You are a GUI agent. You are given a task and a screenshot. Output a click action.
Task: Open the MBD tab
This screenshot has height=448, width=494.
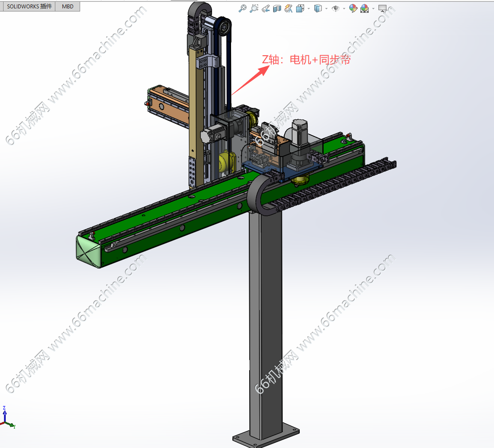click(68, 7)
